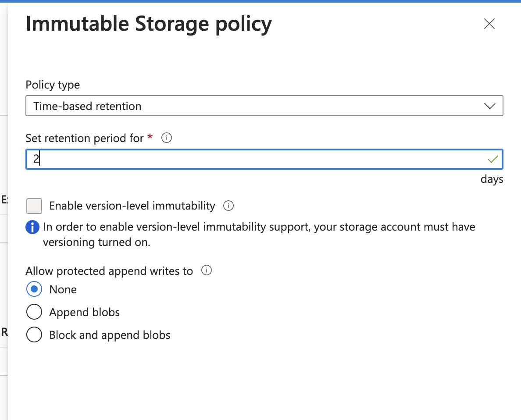Screen dimensions: 521x420
Task: Show info tooltip for protected append writes
Action: (206, 271)
